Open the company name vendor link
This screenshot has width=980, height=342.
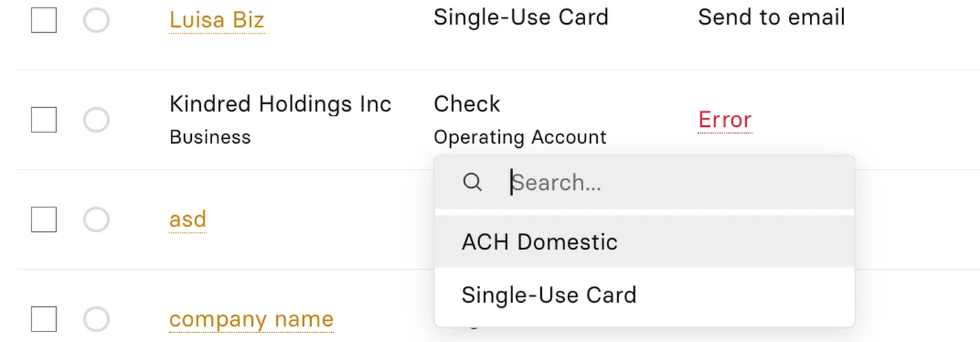[x=251, y=320]
